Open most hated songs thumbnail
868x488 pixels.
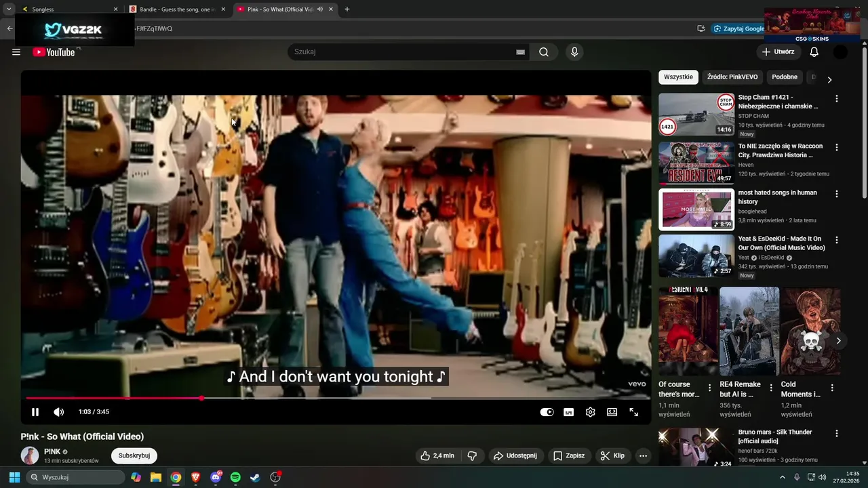(696, 209)
